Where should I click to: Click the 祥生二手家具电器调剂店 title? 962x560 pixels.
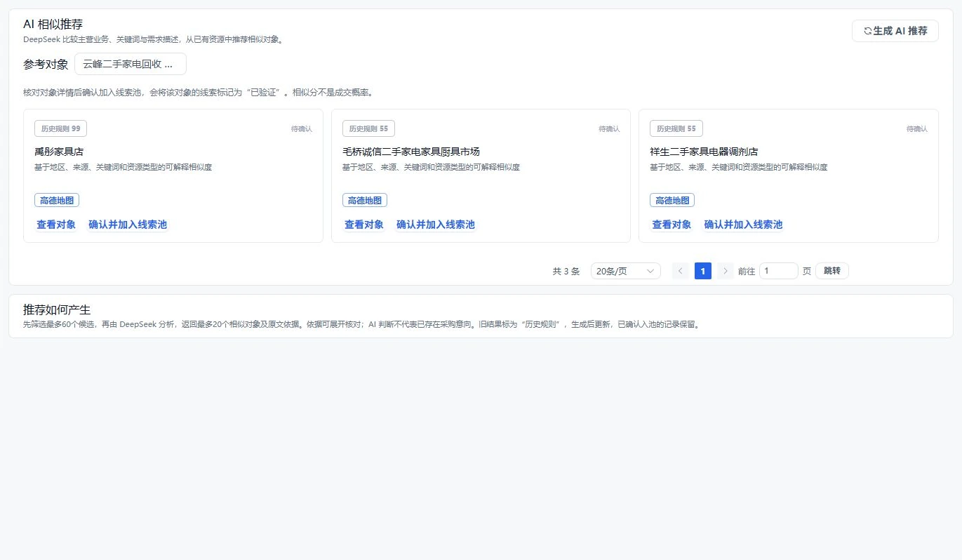(x=704, y=152)
